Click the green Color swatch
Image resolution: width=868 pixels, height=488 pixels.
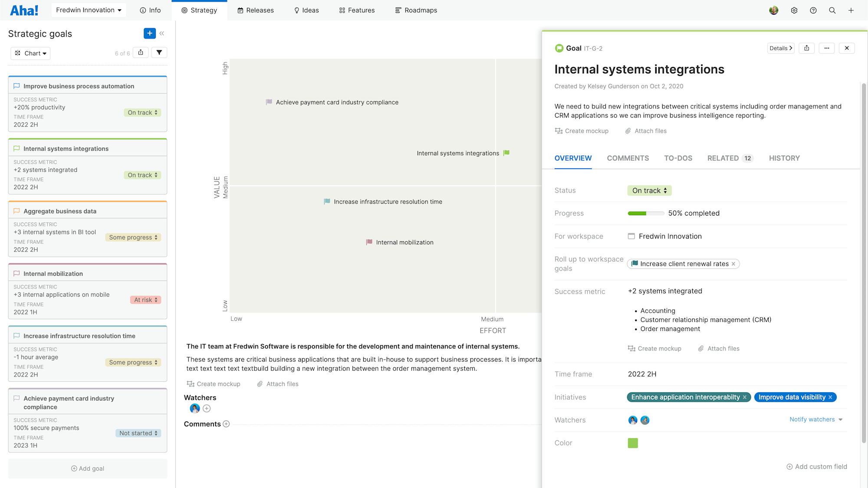coord(633,443)
